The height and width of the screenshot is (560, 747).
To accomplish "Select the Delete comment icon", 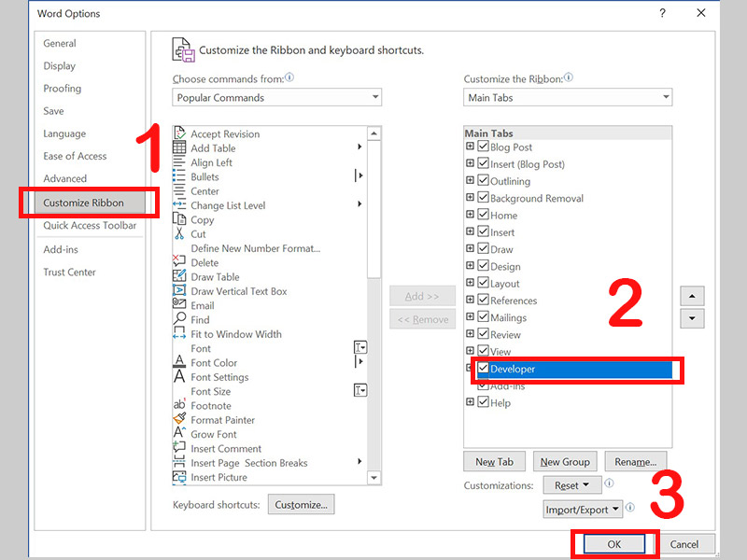I will pos(179,261).
